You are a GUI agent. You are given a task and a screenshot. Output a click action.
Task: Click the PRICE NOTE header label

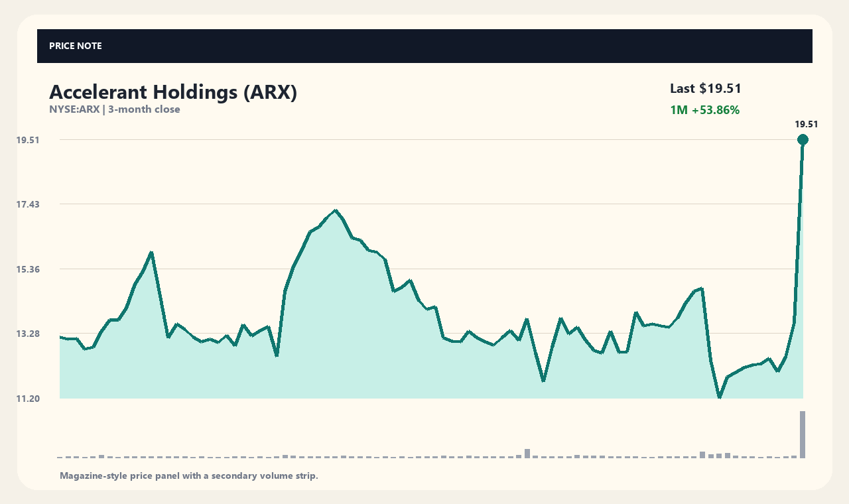75,46
